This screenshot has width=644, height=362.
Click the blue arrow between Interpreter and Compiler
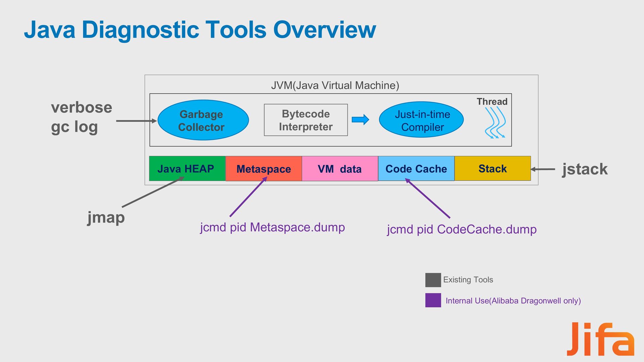pos(360,120)
